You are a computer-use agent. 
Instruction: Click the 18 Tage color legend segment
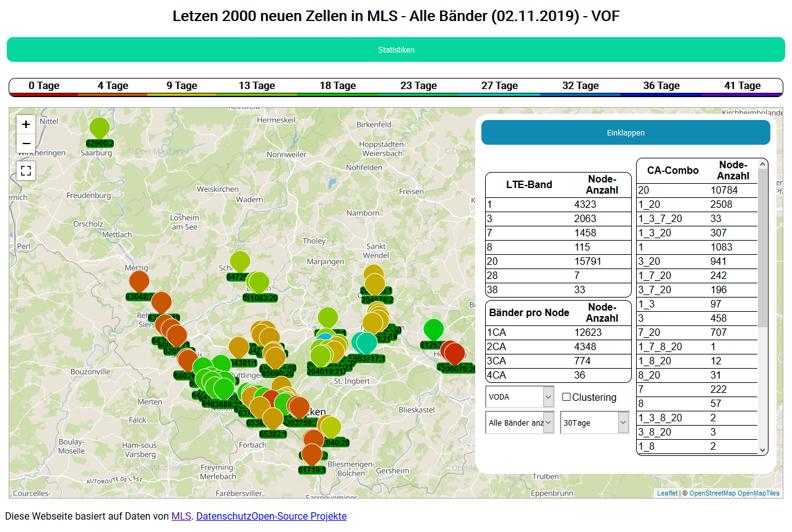coord(337,87)
